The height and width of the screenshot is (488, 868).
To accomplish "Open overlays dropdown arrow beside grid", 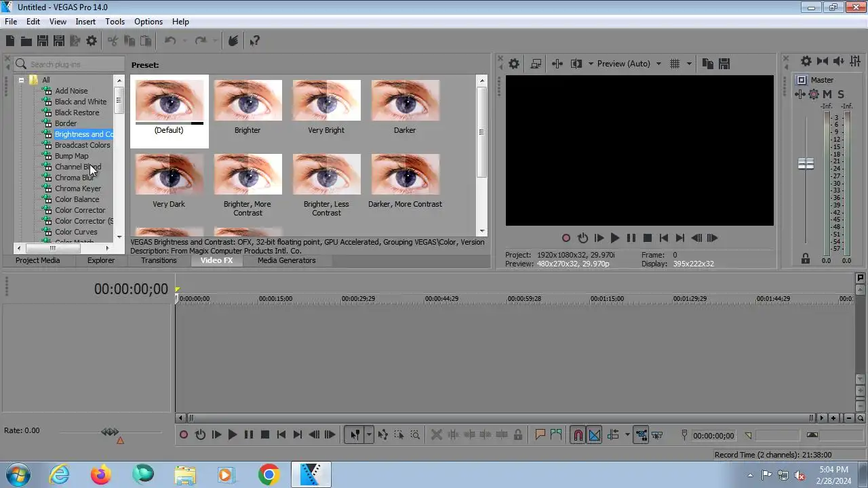I will [x=689, y=64].
